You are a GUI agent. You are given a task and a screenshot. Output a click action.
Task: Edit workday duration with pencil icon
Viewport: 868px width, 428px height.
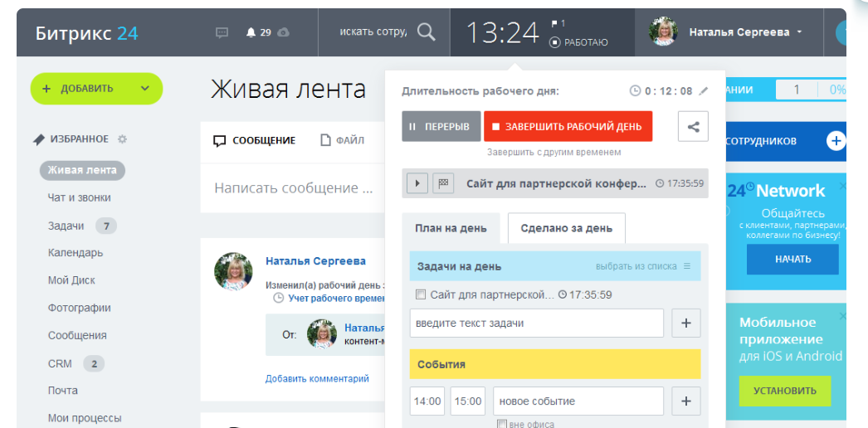[x=704, y=91]
